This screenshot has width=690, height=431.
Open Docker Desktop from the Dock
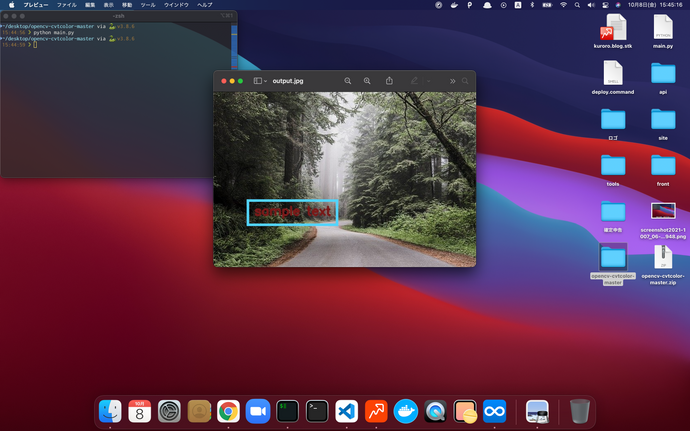[405, 411]
